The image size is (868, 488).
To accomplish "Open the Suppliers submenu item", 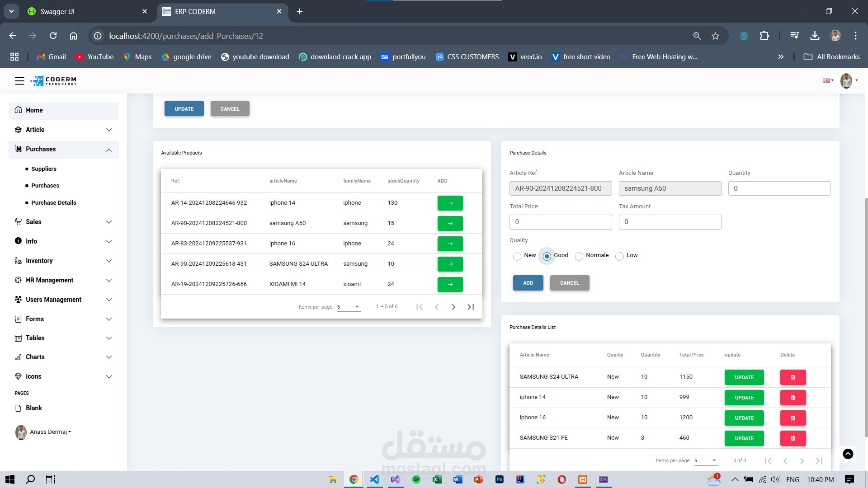I will (44, 169).
